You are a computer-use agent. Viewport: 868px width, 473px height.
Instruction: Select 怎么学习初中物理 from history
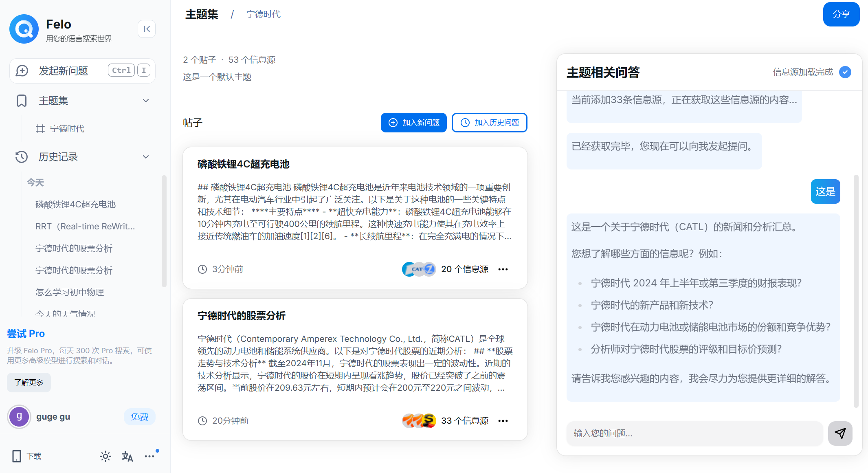70,293
